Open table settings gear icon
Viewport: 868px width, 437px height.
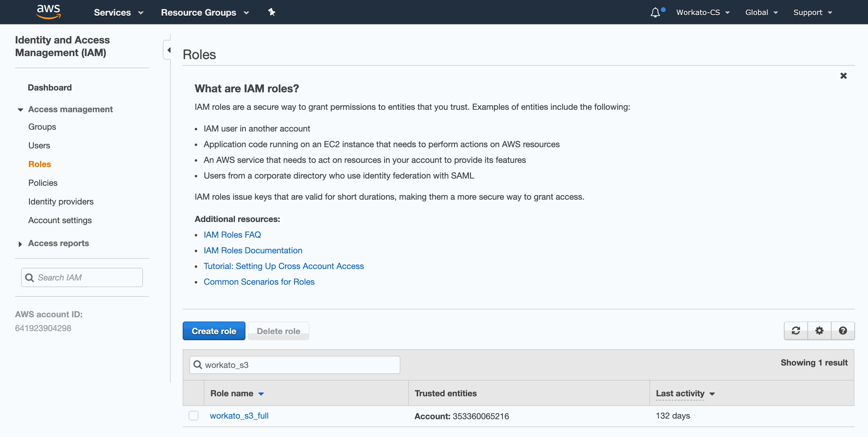tap(819, 331)
